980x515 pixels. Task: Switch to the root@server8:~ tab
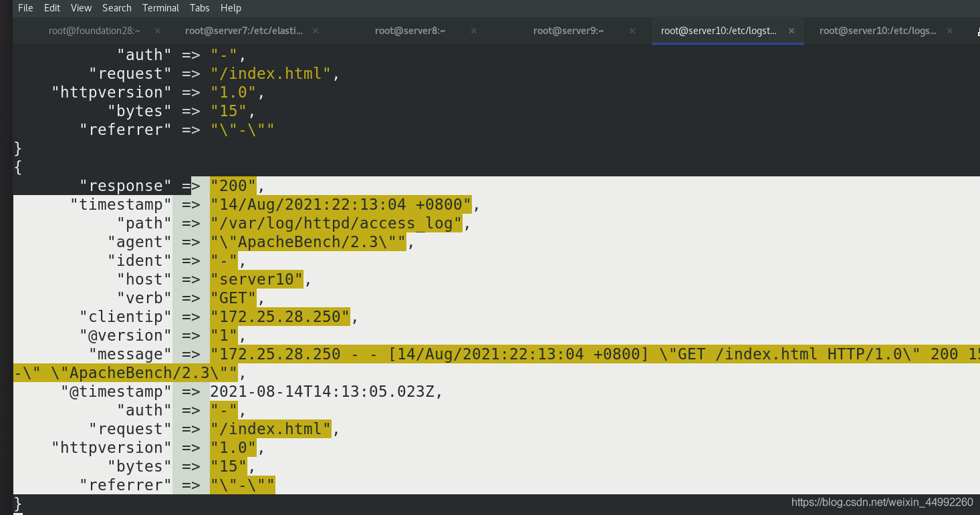(x=410, y=31)
